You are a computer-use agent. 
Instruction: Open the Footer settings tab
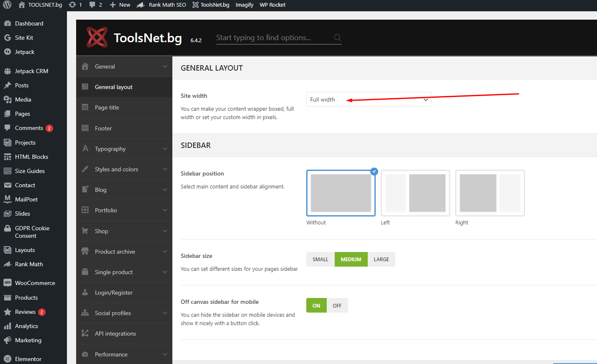(x=124, y=128)
